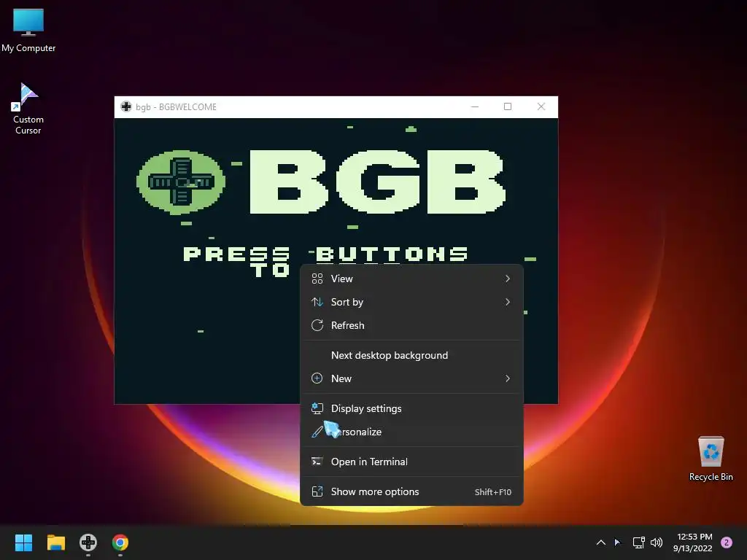Screen dimensions: 747x560
Task: Open the clock and date panel
Action: pos(693,542)
